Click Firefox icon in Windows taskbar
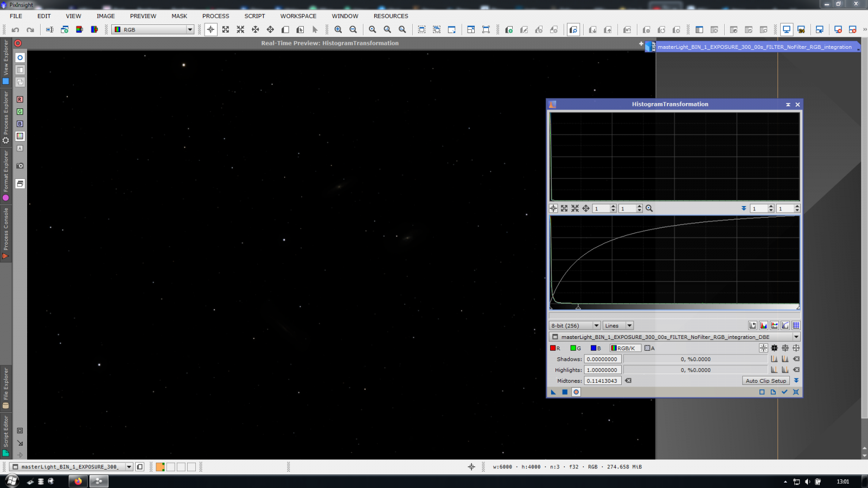868x488 pixels. point(78,481)
